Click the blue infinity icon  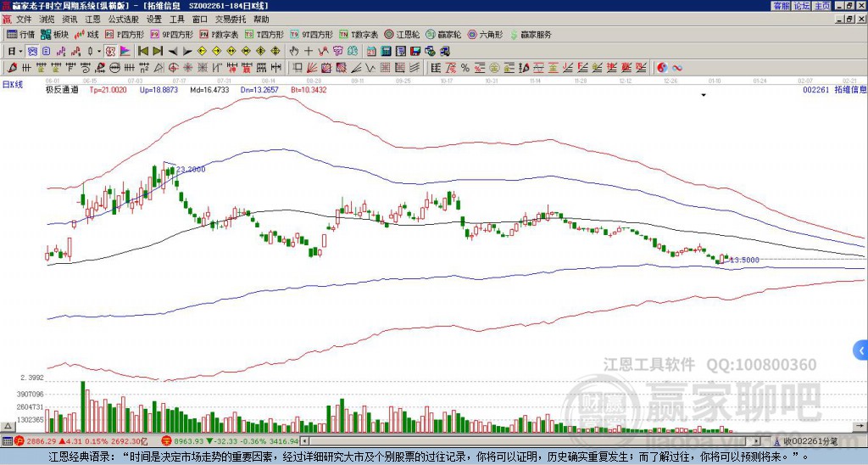point(677,68)
